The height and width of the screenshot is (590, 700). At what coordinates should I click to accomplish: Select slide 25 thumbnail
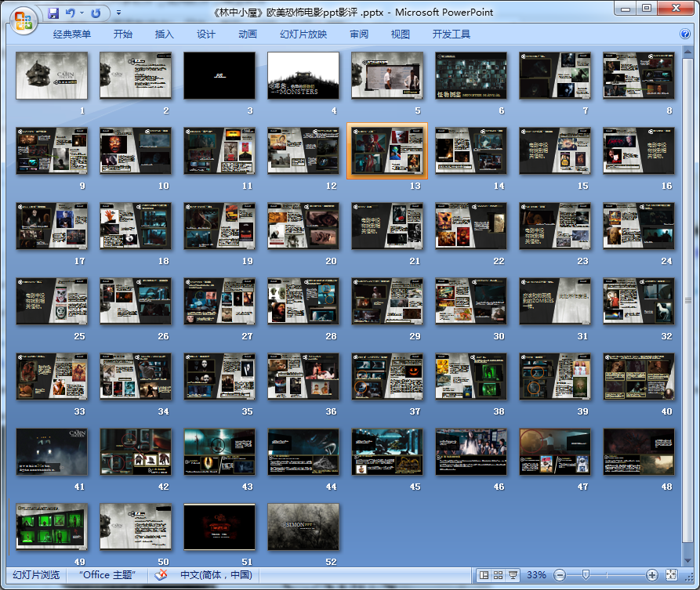(x=52, y=301)
